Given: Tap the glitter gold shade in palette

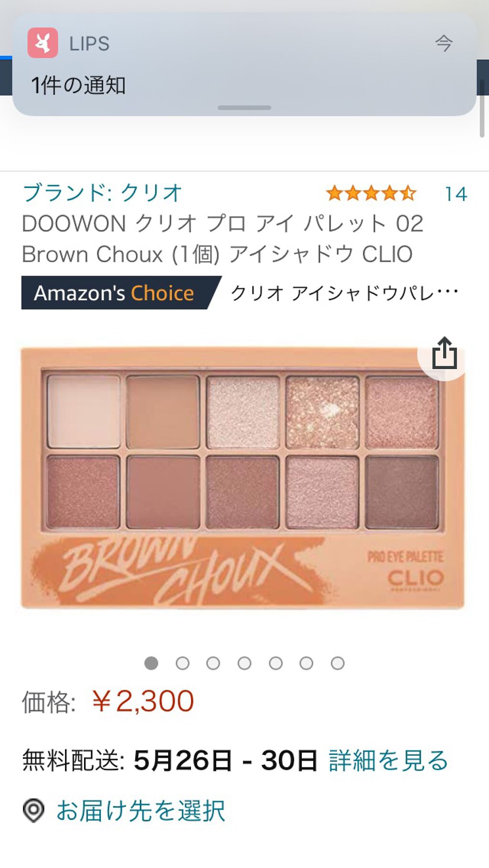Looking at the screenshot, I should (322, 412).
